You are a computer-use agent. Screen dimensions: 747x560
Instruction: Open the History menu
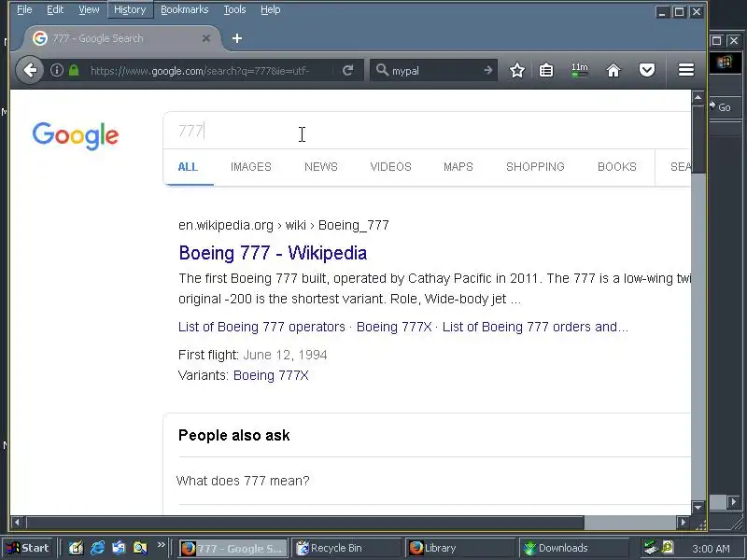coord(130,9)
